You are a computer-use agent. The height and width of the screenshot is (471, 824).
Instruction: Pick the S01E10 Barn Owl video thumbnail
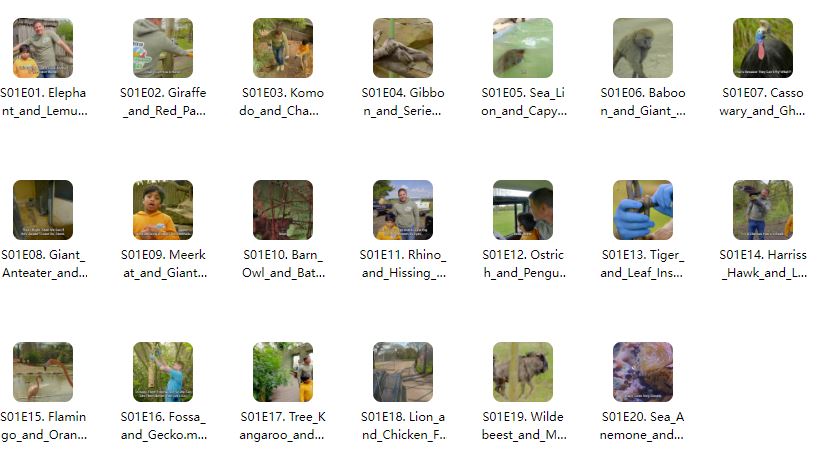click(x=283, y=210)
